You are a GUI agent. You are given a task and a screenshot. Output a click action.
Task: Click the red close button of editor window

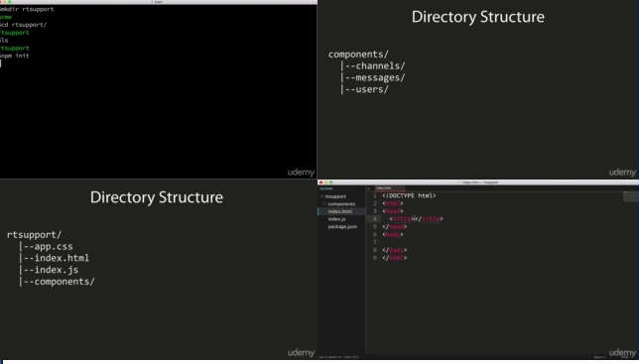[321, 182]
